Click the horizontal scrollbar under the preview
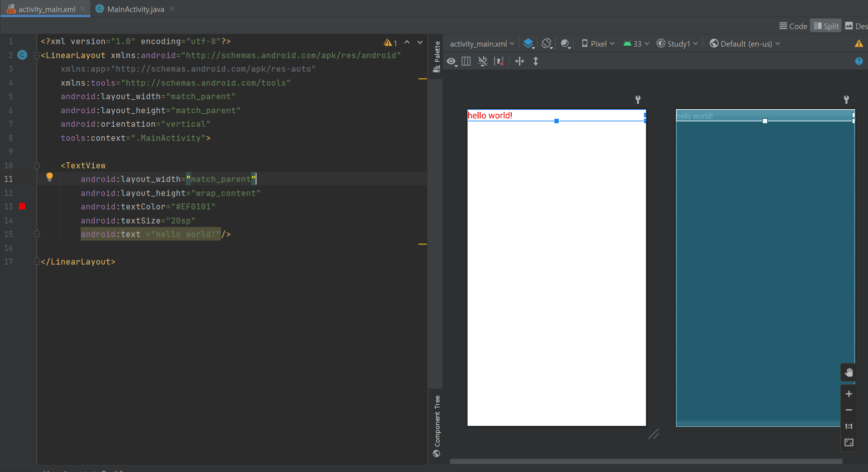 tap(646, 461)
